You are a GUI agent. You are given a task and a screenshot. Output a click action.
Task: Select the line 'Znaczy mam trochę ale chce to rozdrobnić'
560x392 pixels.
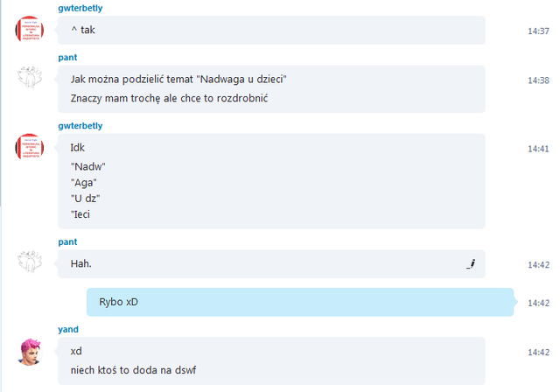(169, 98)
